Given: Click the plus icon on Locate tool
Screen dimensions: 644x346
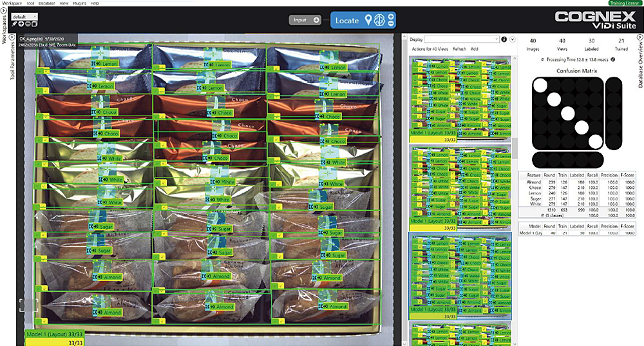Looking at the screenshot, I should [391, 16].
